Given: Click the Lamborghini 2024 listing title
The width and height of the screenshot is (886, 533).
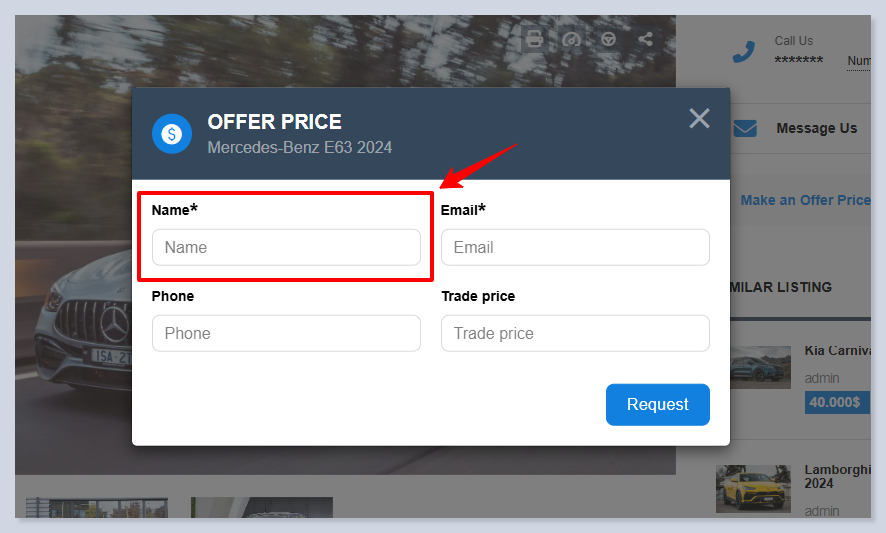Looking at the screenshot, I should (x=837, y=476).
